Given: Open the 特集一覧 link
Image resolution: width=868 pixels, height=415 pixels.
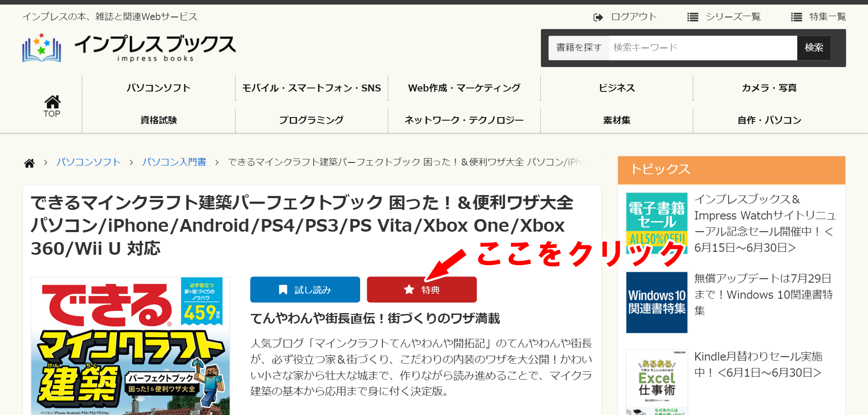Looking at the screenshot, I should click(827, 17).
